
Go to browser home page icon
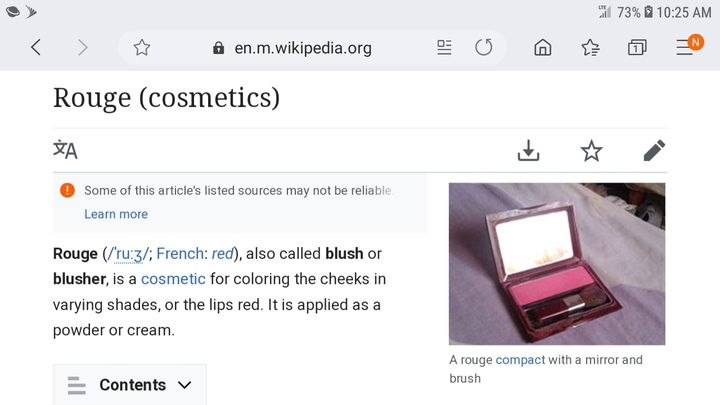click(x=543, y=47)
